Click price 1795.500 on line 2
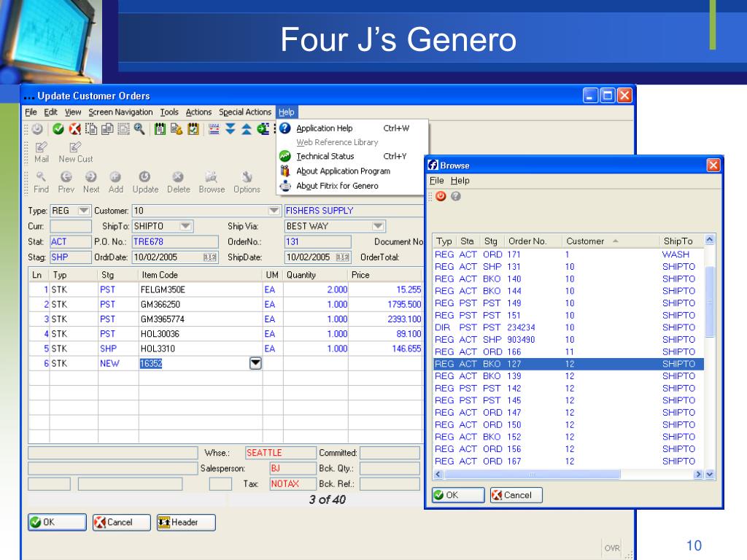The image size is (747, 560). click(404, 304)
